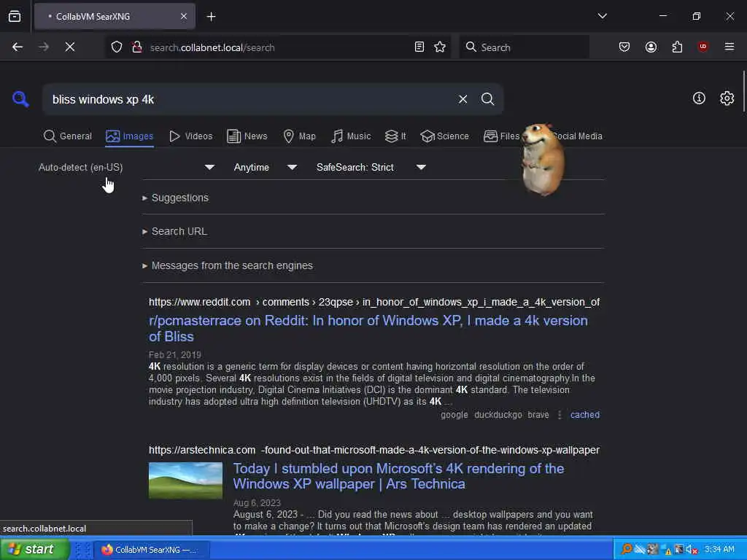The image size is (747, 560).
Task: Switch to News category tab
Action: (x=247, y=136)
